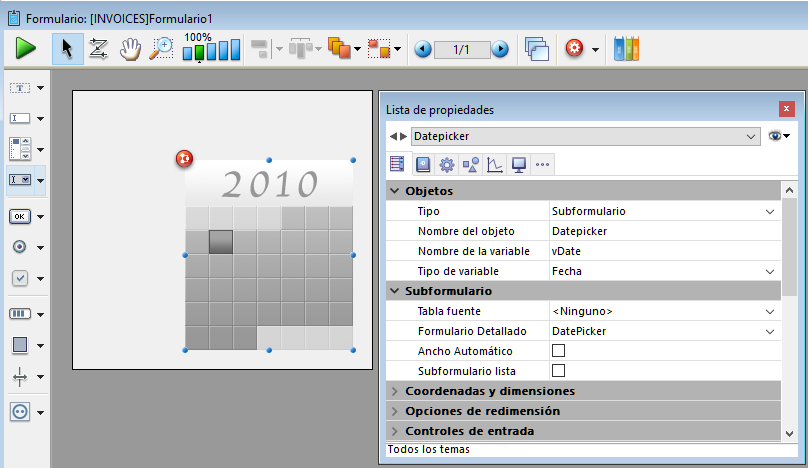This screenshot has height=468, width=808.
Task: Open the form library books icon
Action: 626,48
